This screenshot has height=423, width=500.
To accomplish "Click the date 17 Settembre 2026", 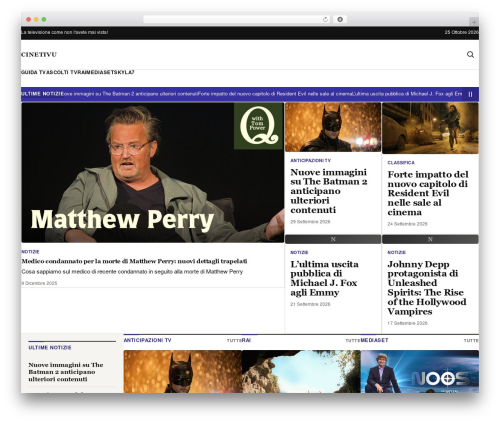I will point(407,323).
